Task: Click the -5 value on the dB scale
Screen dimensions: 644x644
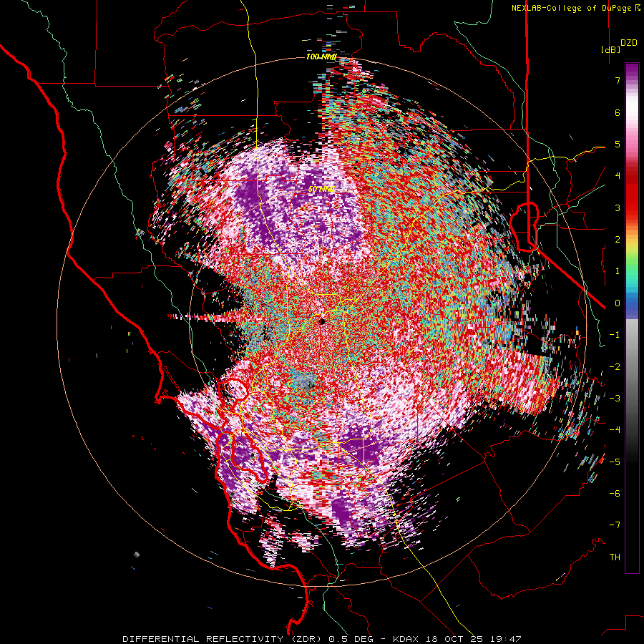Action: click(x=615, y=462)
